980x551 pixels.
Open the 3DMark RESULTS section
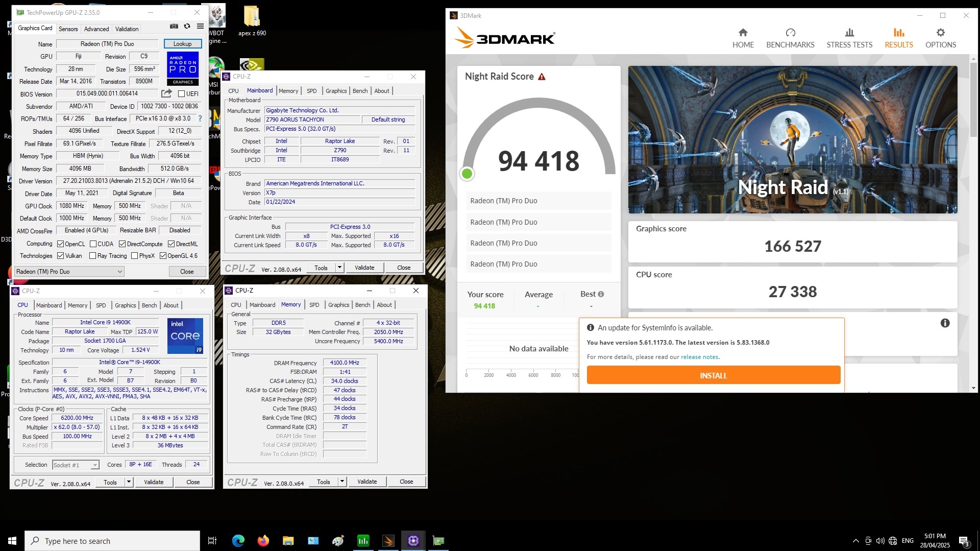tap(899, 38)
